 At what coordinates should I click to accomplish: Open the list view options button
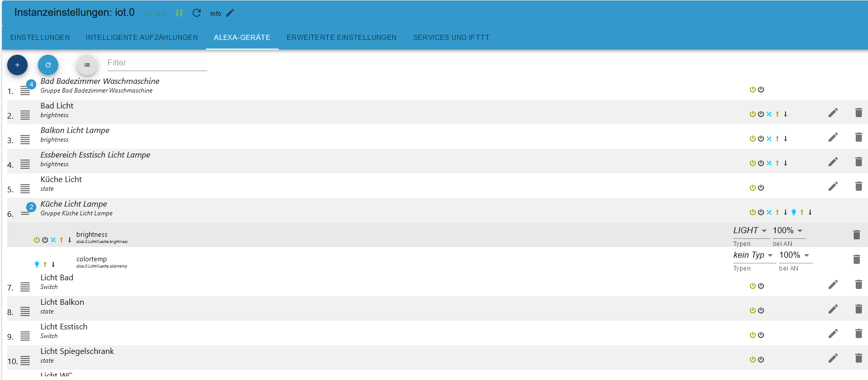pos(87,65)
